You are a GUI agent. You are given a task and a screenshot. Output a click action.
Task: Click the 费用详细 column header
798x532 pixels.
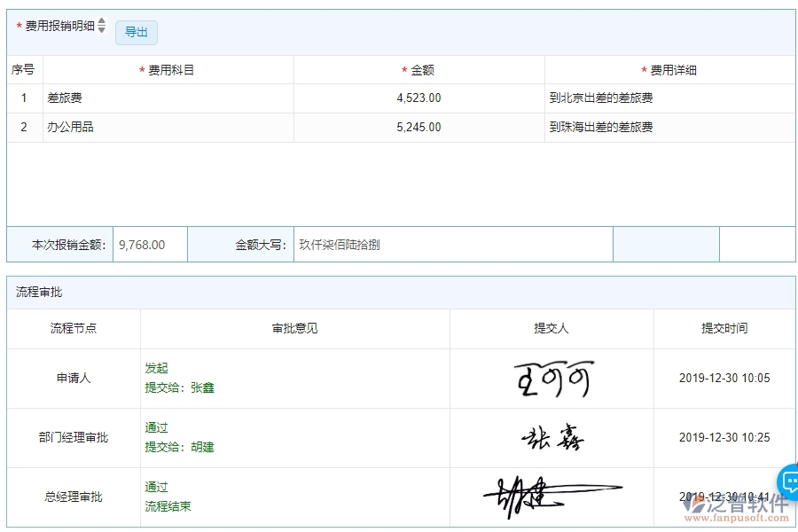(x=672, y=68)
